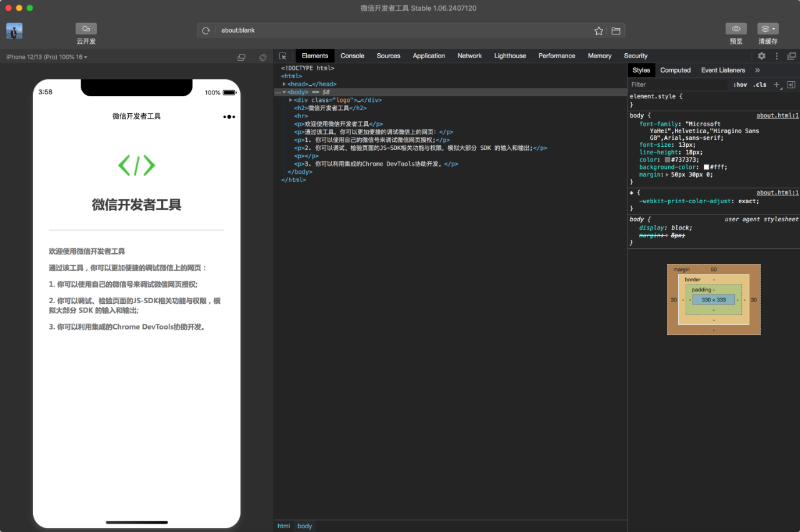
Task: Toggle the computed styles sidebar pane icon
Action: point(791,85)
